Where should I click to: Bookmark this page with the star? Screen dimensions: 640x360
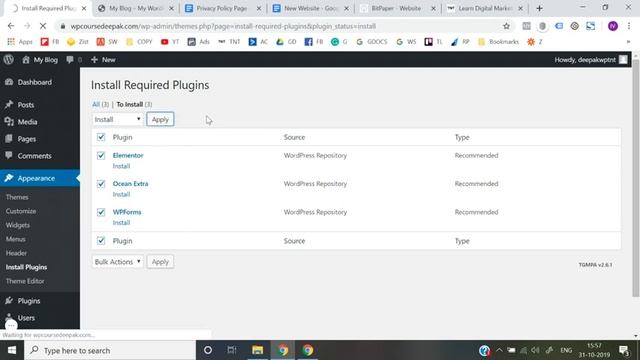[506, 26]
